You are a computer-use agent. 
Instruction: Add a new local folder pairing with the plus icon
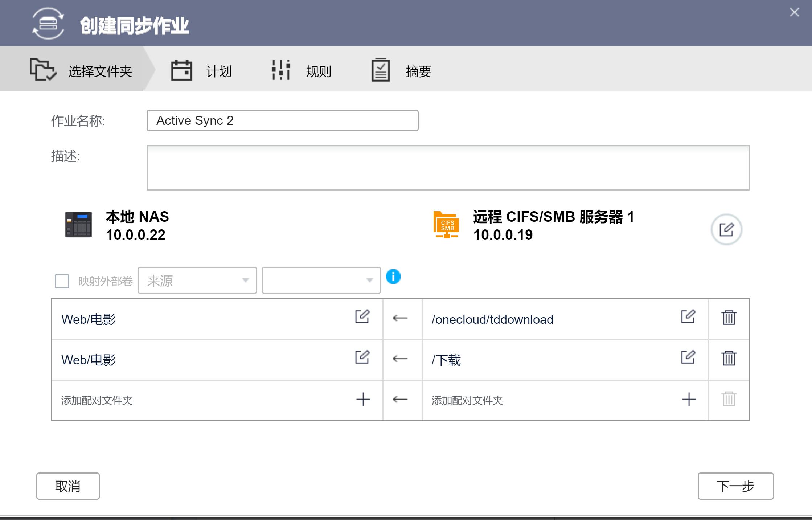click(363, 399)
